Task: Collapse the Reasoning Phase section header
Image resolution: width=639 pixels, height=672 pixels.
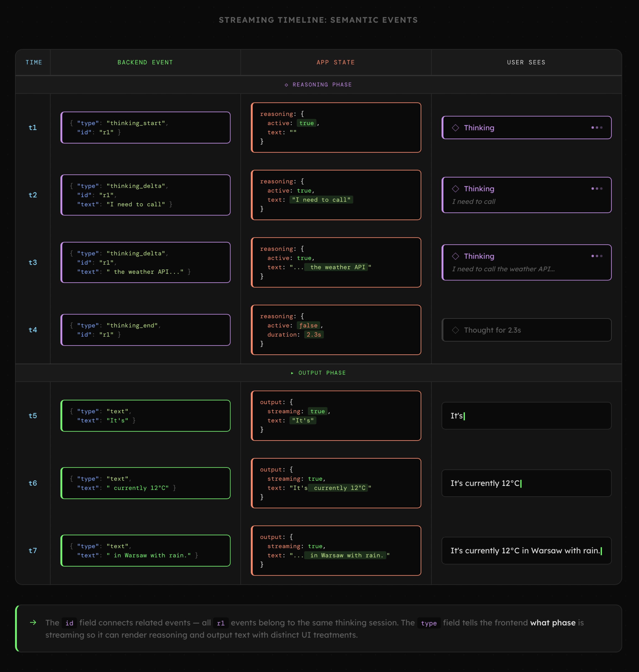Action: click(x=319, y=84)
